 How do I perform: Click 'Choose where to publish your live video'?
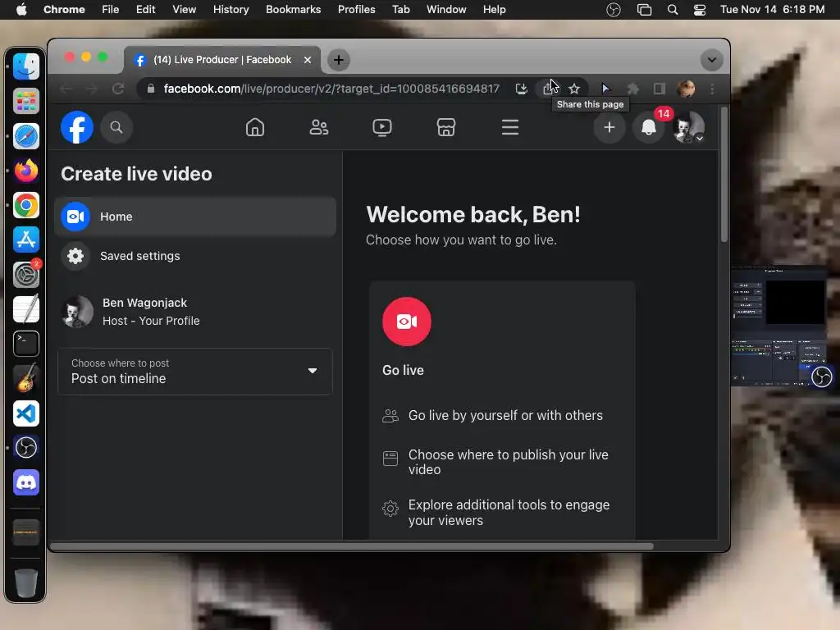coord(508,462)
